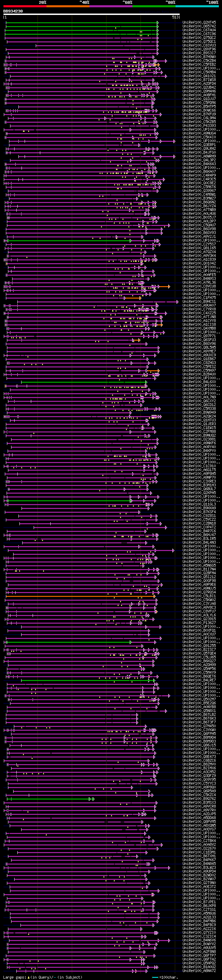Select hit label UniRef100_C8VCU8
Screen dimensions: 222x980
pyautogui.click(x=199, y=286)
